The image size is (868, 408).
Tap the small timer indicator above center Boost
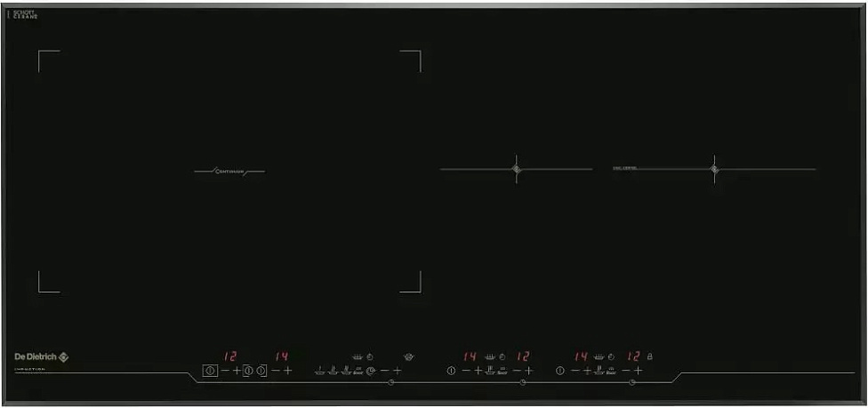(x=370, y=357)
